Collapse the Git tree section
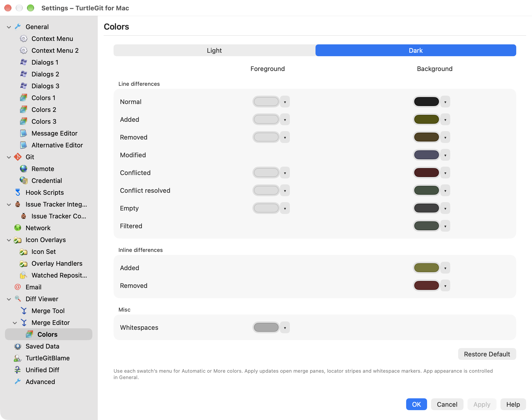This screenshot has height=420, width=532. coord(9,157)
